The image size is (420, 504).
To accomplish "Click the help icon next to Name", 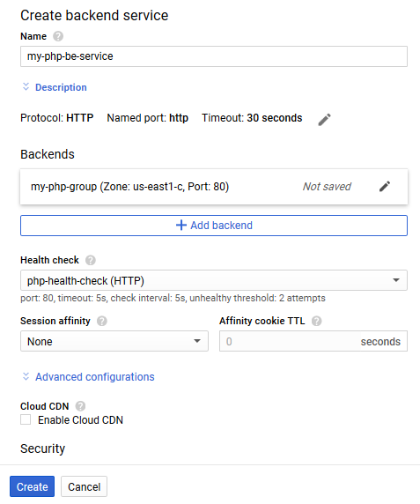I will pyautogui.click(x=58, y=36).
